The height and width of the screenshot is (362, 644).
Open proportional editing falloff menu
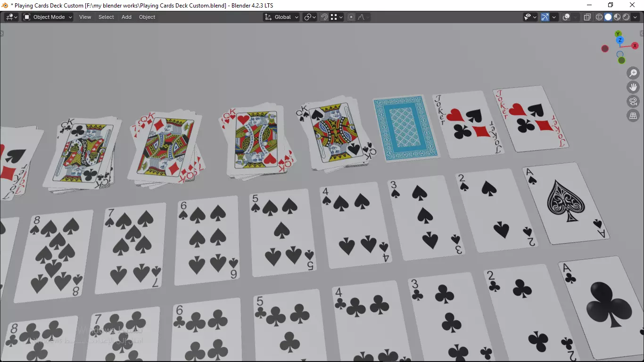click(363, 17)
